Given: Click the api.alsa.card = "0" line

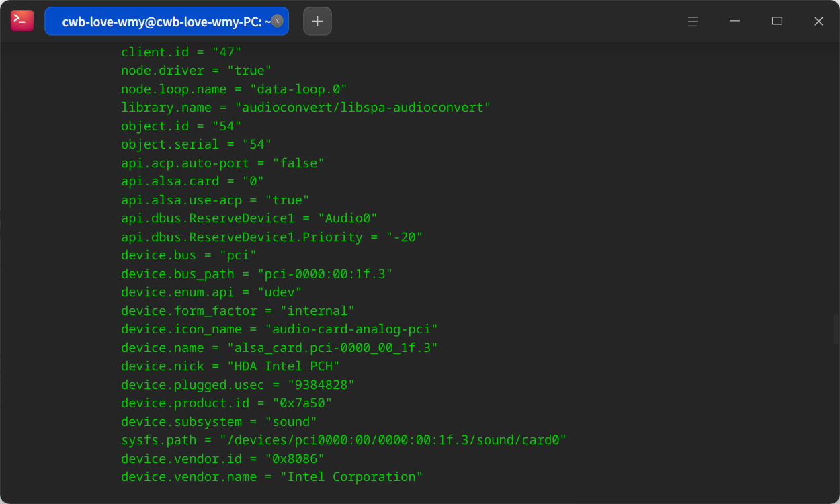Looking at the screenshot, I should 192,181.
